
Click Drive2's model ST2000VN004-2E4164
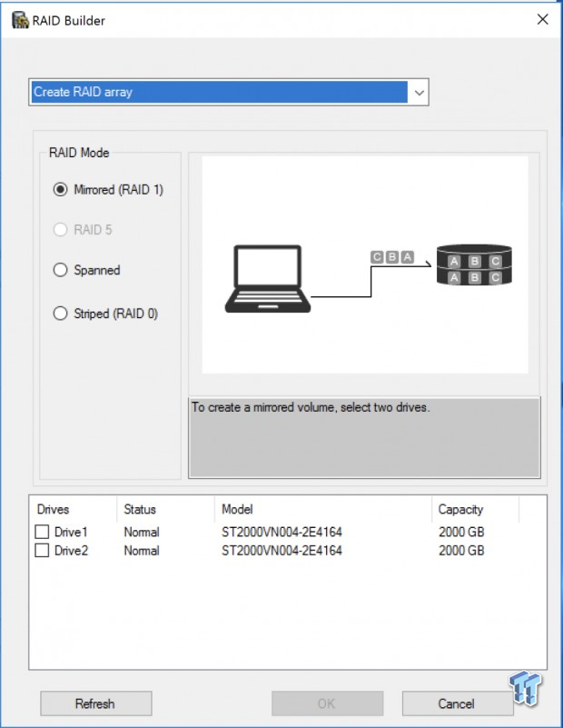[x=281, y=550]
